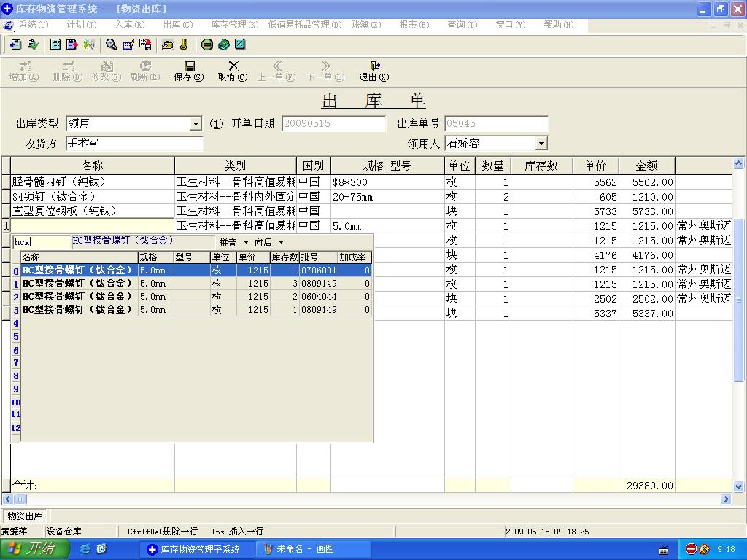Select popup row with batch 0706001
The height and width of the screenshot is (560, 747).
point(196,271)
